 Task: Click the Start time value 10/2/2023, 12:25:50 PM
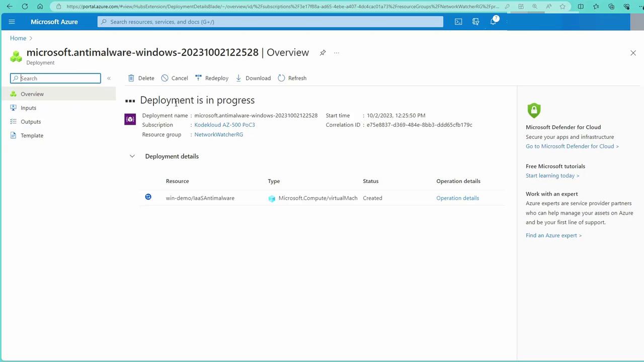click(x=396, y=116)
